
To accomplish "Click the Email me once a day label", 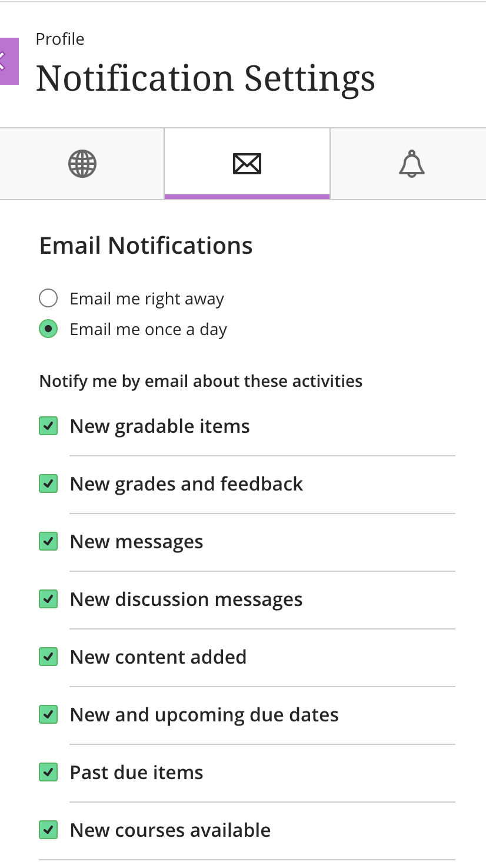I will [148, 330].
